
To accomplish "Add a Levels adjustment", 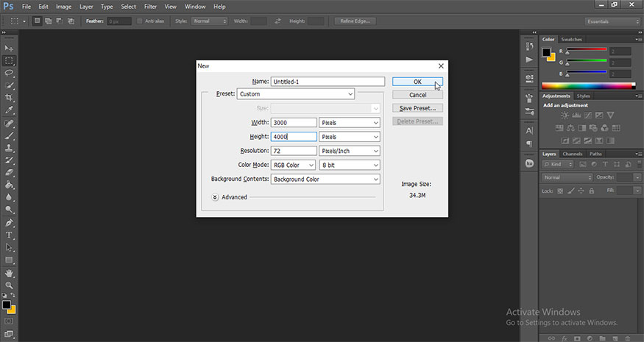I will click(576, 115).
